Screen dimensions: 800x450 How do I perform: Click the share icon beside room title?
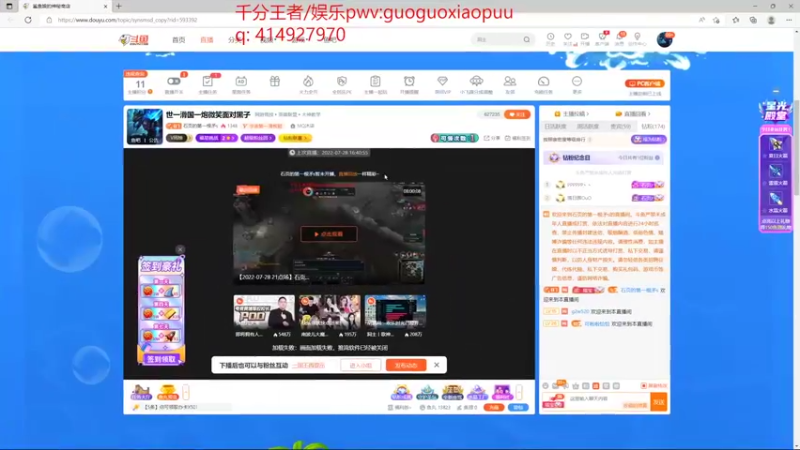pyautogui.click(x=492, y=138)
